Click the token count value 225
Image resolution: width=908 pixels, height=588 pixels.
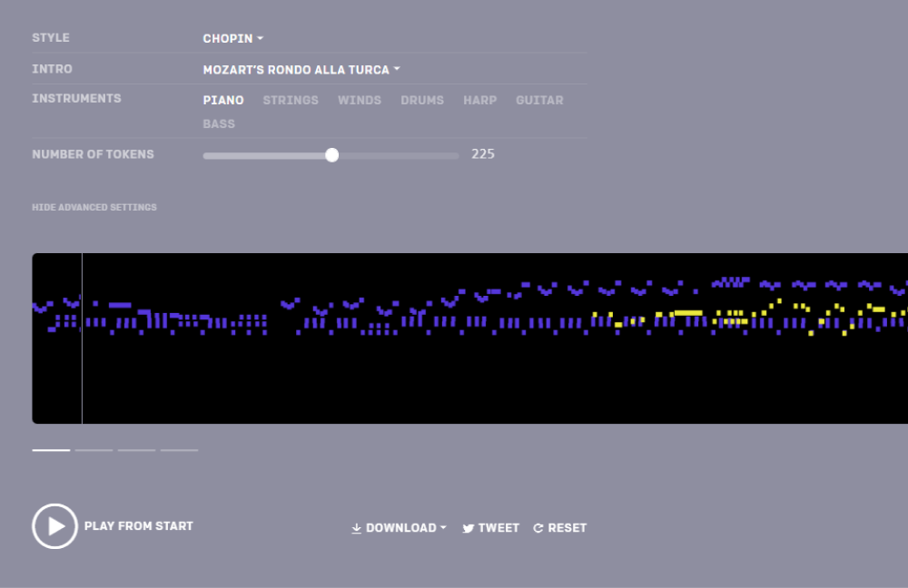[x=483, y=154]
